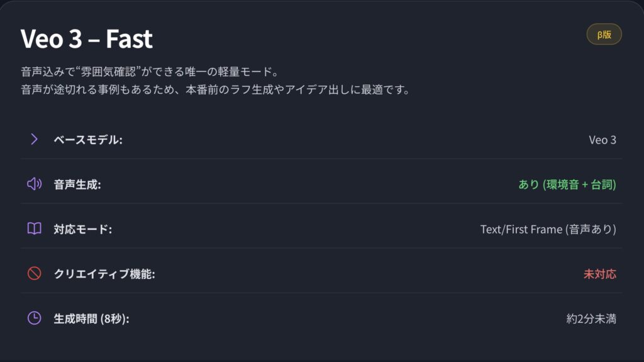Viewport: 644px width, 362px height.
Task: Click the open book icon for 対応モード
Action: point(34,229)
